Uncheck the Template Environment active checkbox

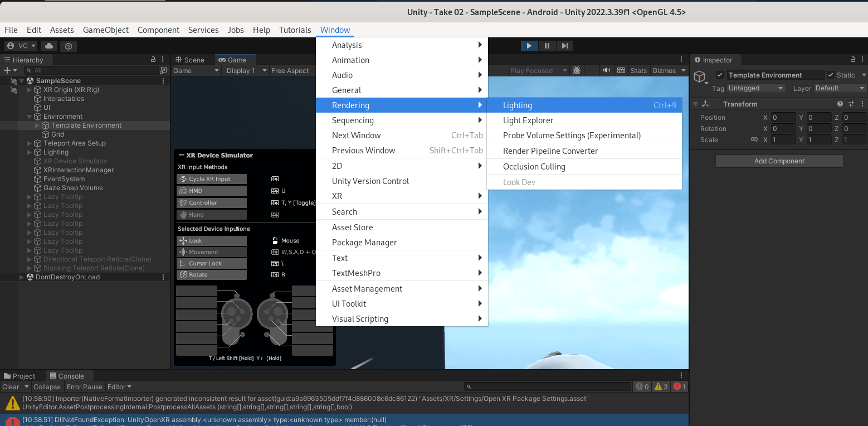(720, 75)
